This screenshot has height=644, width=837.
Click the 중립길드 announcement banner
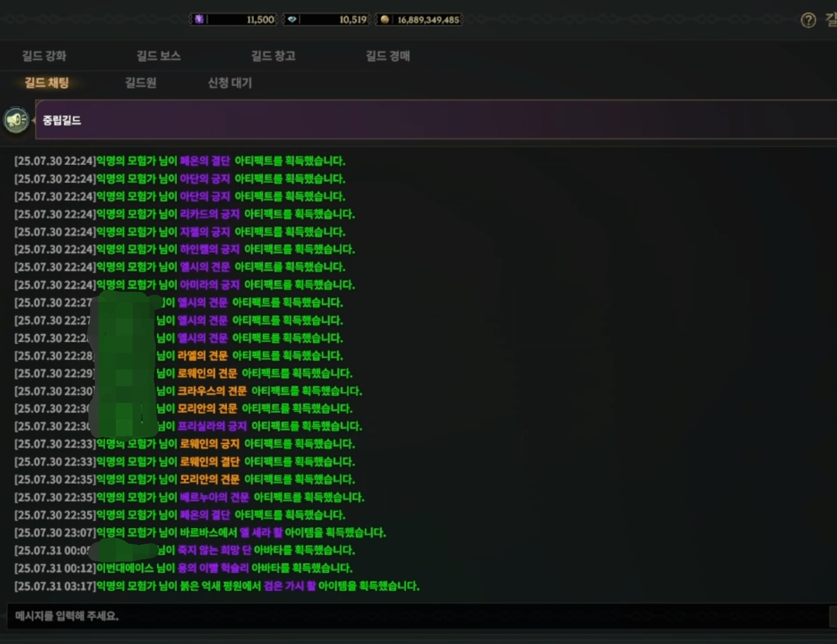click(x=436, y=120)
